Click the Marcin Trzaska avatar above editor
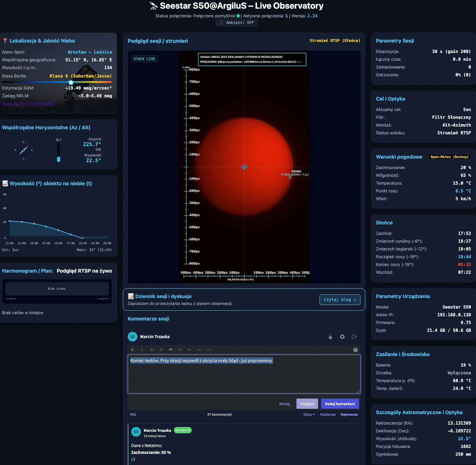 [133, 337]
